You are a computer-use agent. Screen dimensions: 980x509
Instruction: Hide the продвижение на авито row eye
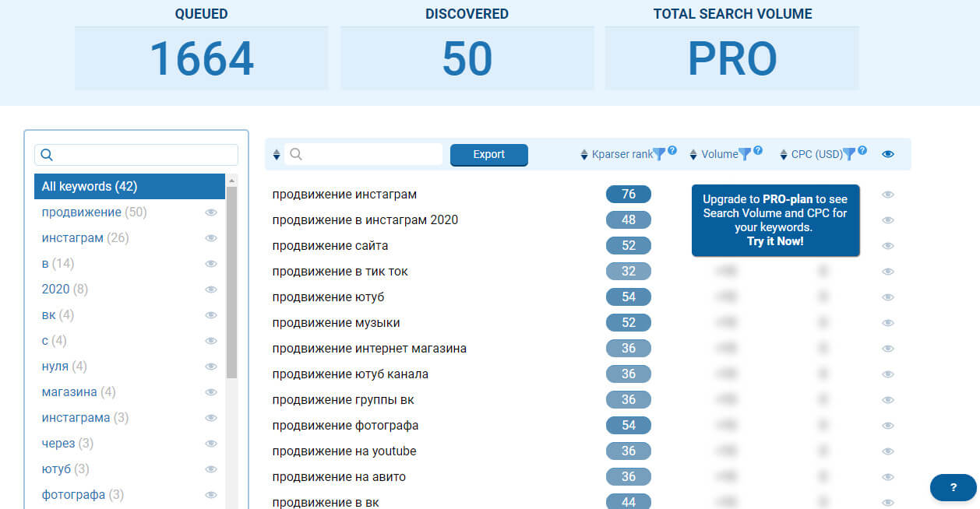click(888, 477)
